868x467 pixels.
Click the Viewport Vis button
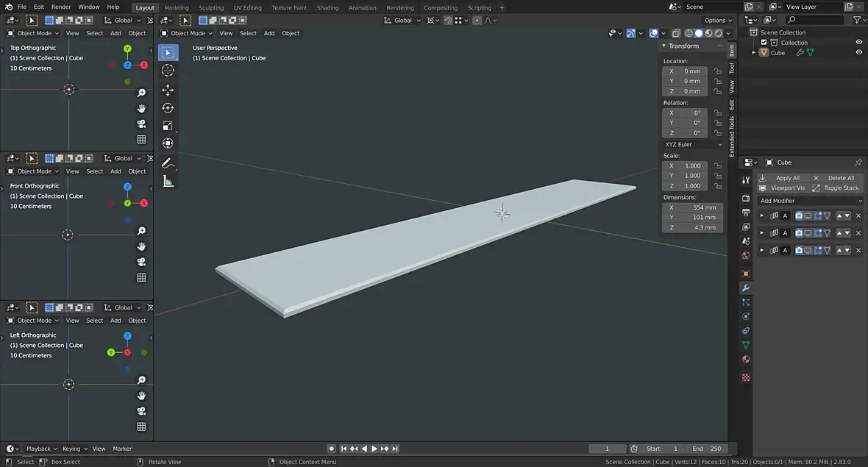click(x=783, y=188)
